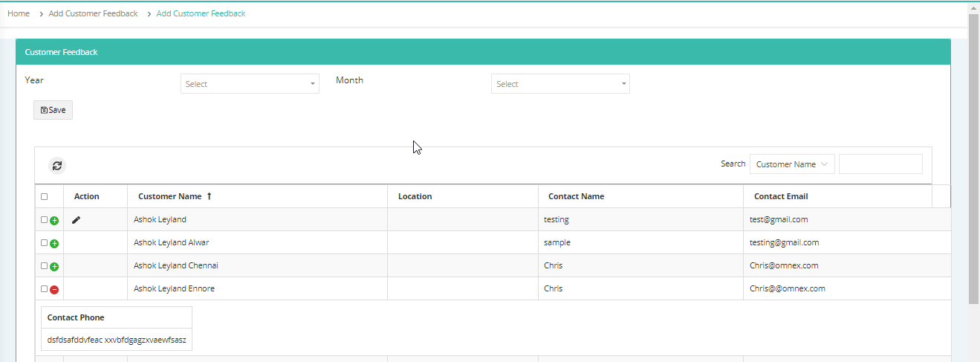Image resolution: width=980 pixels, height=362 pixels.
Task: Click the test@gmail.com email cell
Action: coord(847,219)
